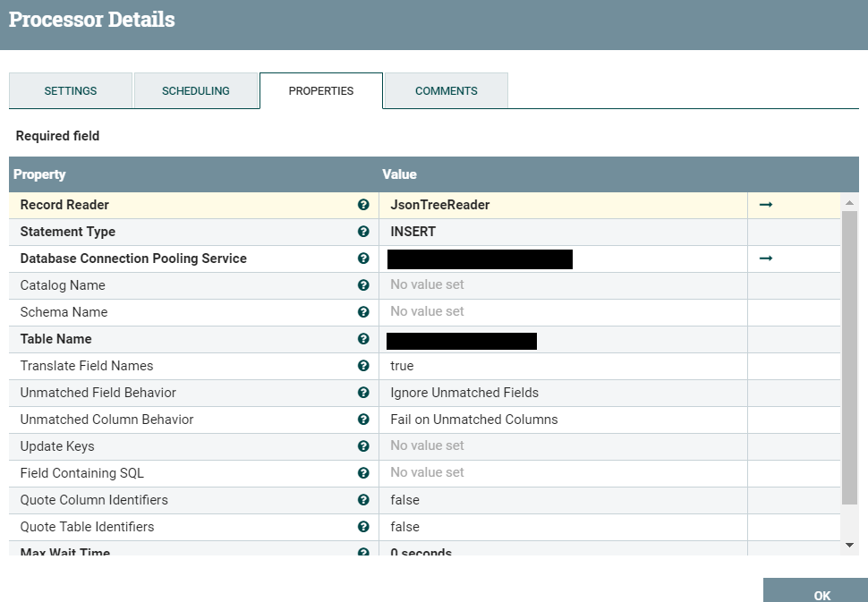Click help icon next to Catalog Name
868x602 pixels.
tap(363, 285)
